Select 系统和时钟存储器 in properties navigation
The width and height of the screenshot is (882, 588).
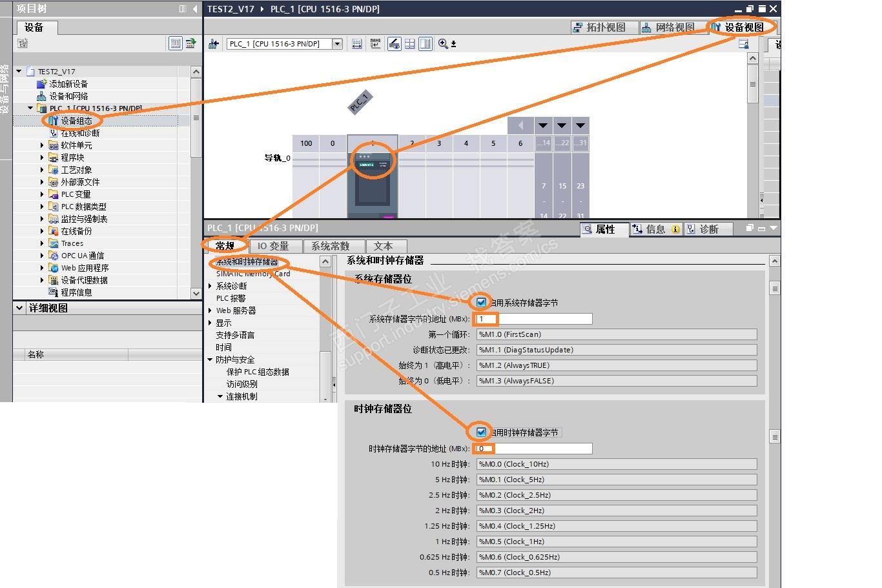(247, 262)
